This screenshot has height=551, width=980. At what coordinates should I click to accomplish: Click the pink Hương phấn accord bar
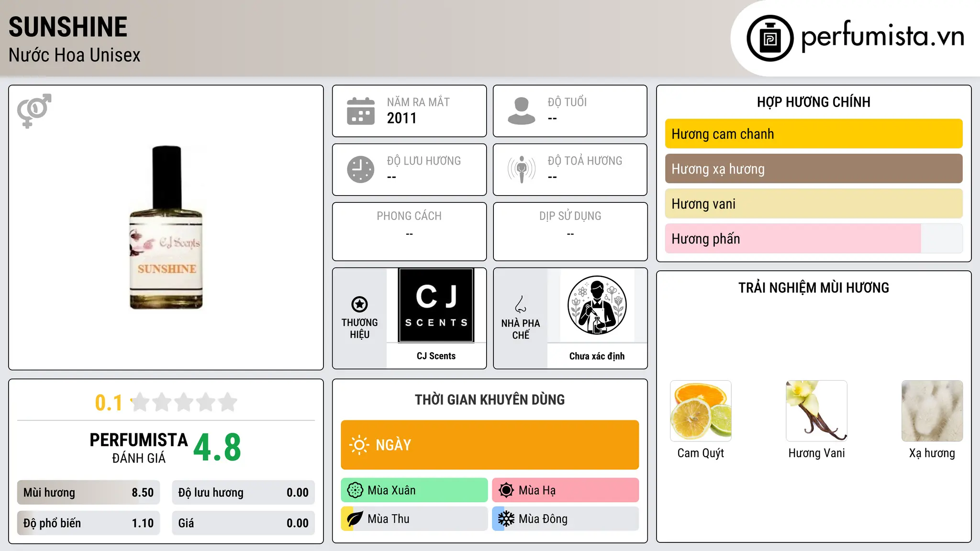pos(813,239)
